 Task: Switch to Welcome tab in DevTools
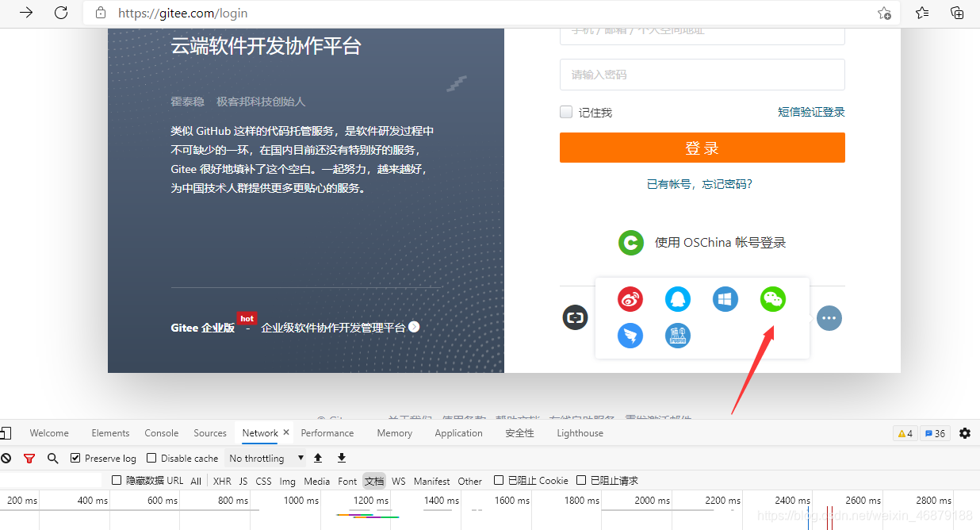click(x=49, y=433)
